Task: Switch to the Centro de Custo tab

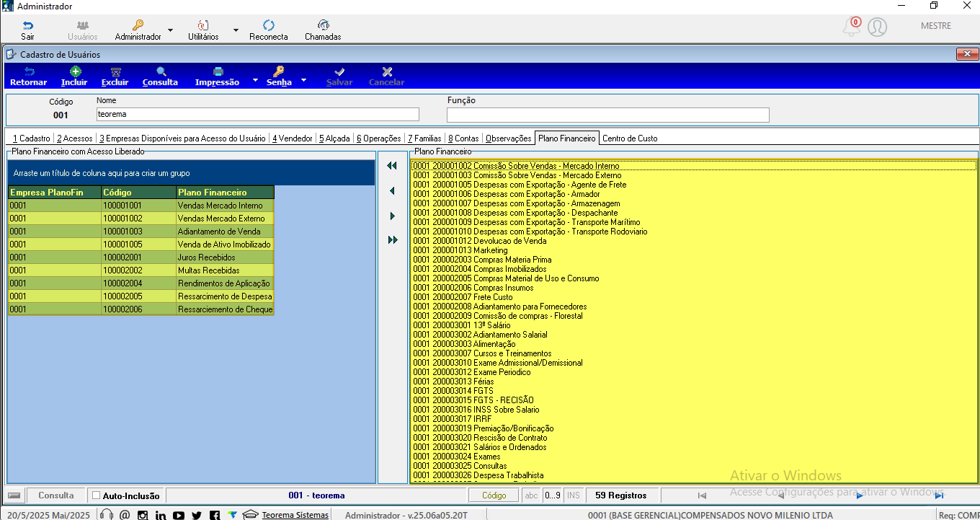Action: tap(630, 138)
